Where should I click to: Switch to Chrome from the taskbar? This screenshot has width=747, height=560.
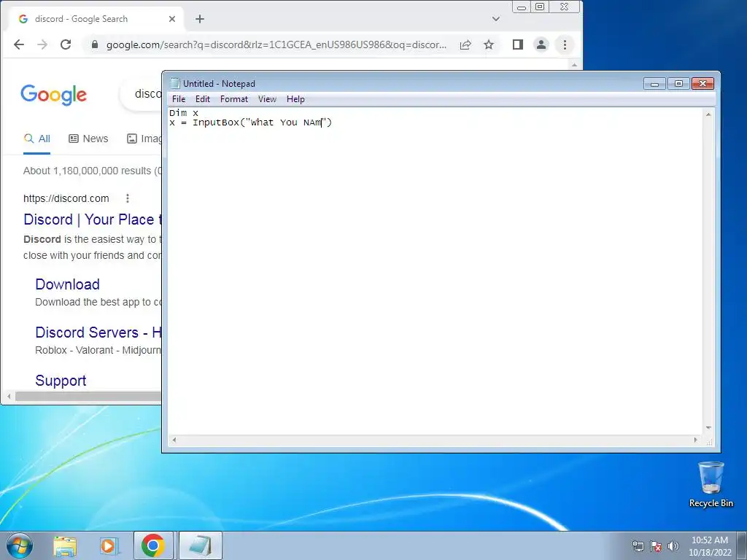pos(153,545)
